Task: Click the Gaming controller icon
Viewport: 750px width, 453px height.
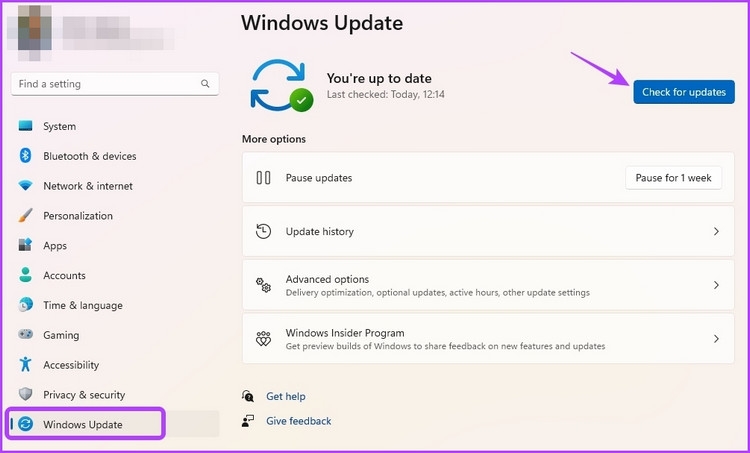Action: (25, 334)
